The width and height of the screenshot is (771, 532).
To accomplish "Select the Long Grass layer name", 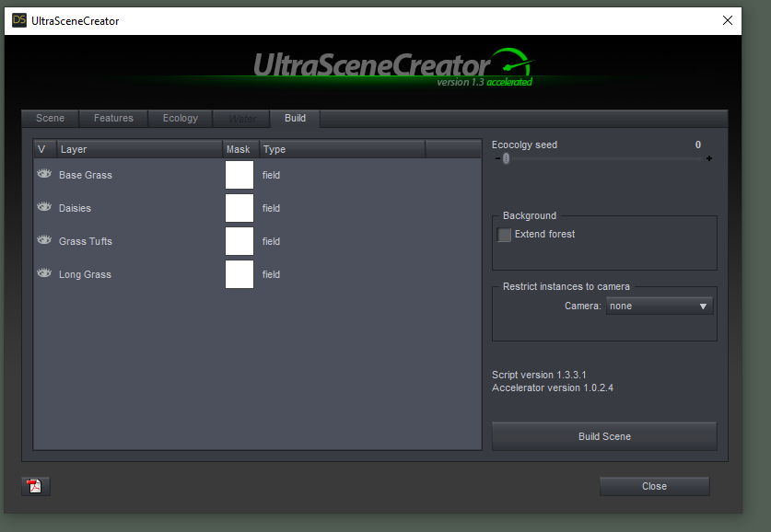I will click(85, 274).
